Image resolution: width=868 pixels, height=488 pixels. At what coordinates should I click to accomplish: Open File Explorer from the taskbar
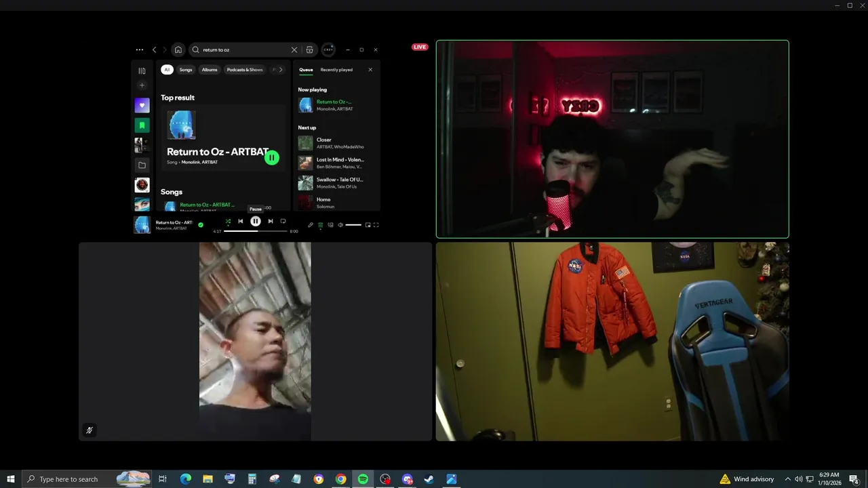[208, 479]
